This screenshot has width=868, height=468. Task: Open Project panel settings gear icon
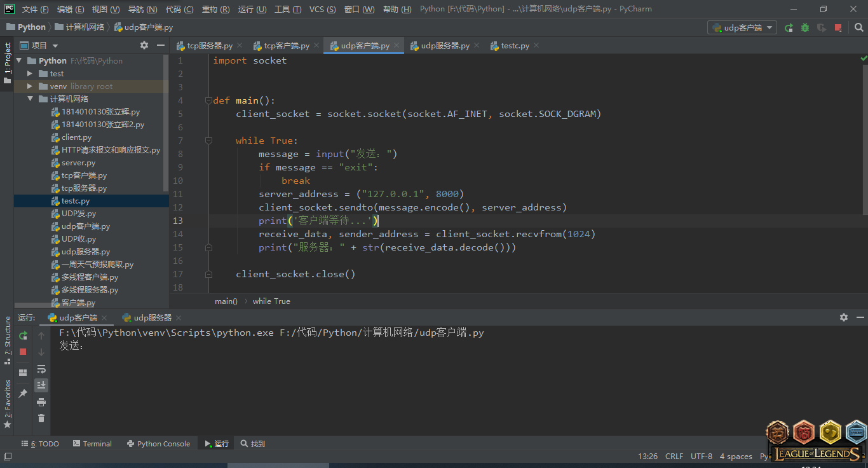[144, 45]
